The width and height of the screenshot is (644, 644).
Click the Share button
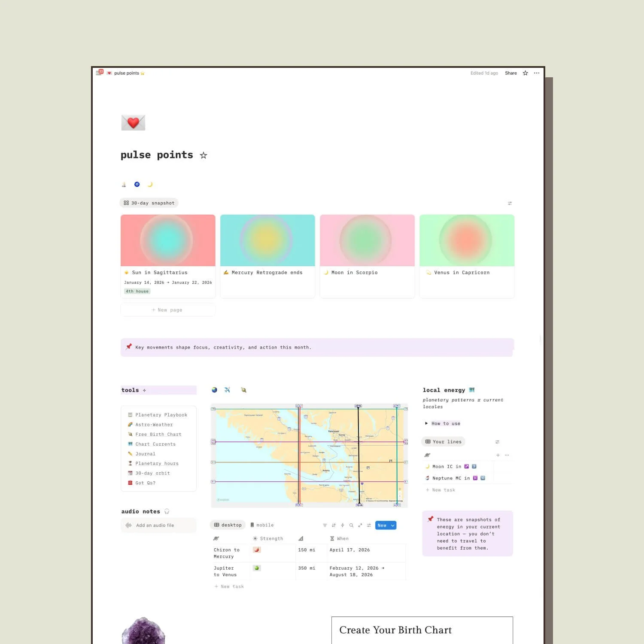(x=511, y=73)
